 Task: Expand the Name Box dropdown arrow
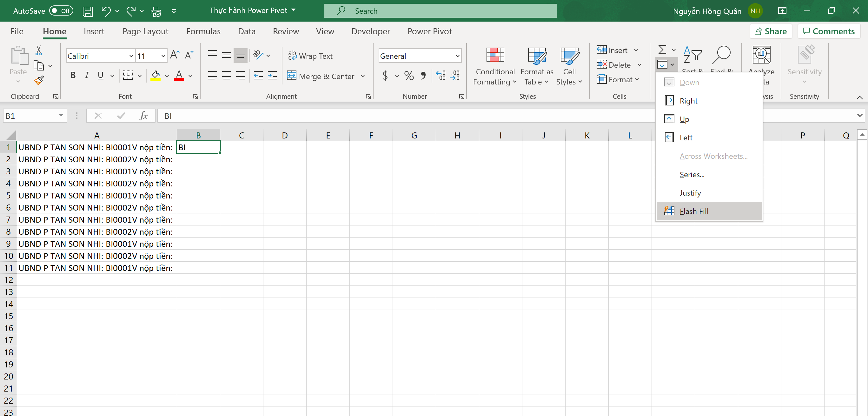coord(61,116)
